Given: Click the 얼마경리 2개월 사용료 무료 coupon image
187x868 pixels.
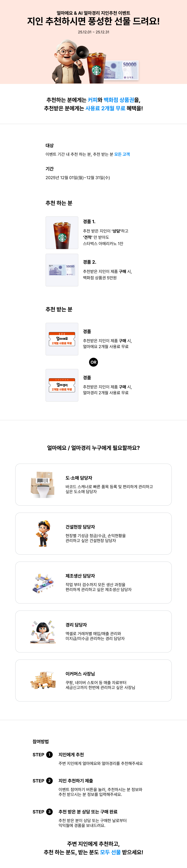Looking at the screenshot, I should coord(62,385).
